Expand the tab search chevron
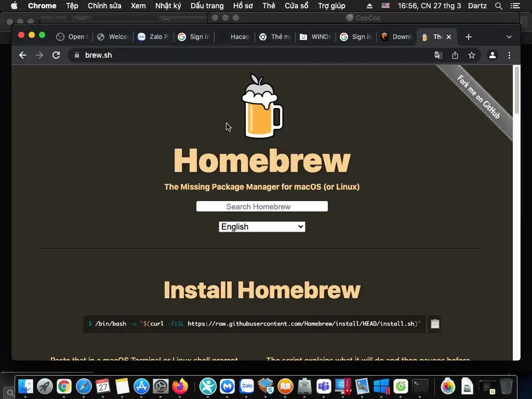The image size is (532, 399). click(x=509, y=37)
